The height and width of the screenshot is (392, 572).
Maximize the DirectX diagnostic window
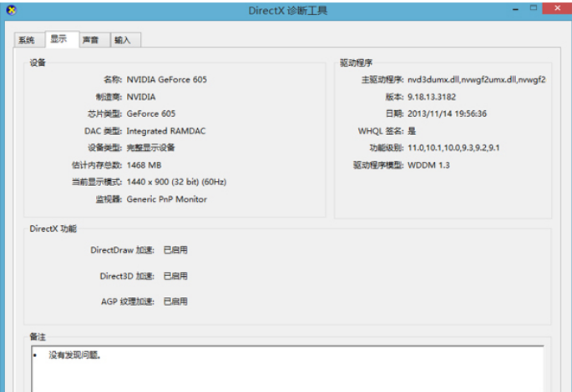[x=534, y=8]
